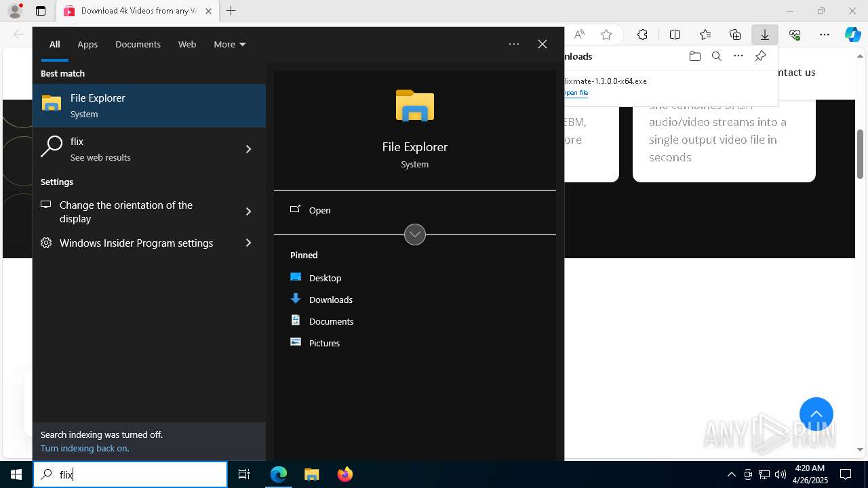
Task: Open Edge Extensions puzzle icon
Action: click(642, 35)
